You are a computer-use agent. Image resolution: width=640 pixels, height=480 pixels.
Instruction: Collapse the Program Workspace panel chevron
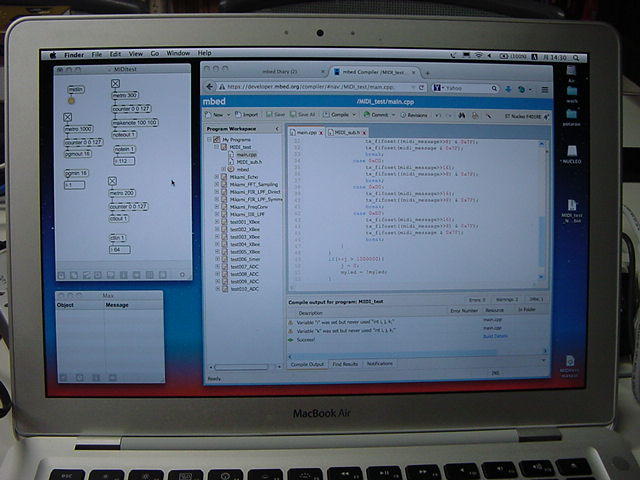tap(277, 129)
